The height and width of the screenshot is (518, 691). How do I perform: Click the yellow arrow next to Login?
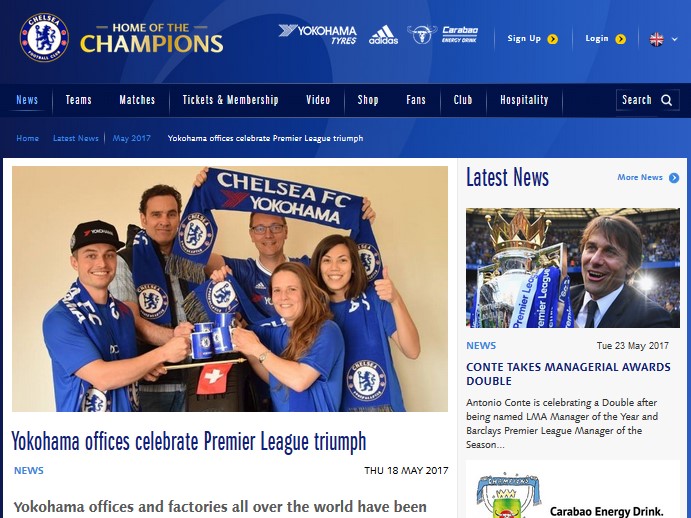point(620,39)
